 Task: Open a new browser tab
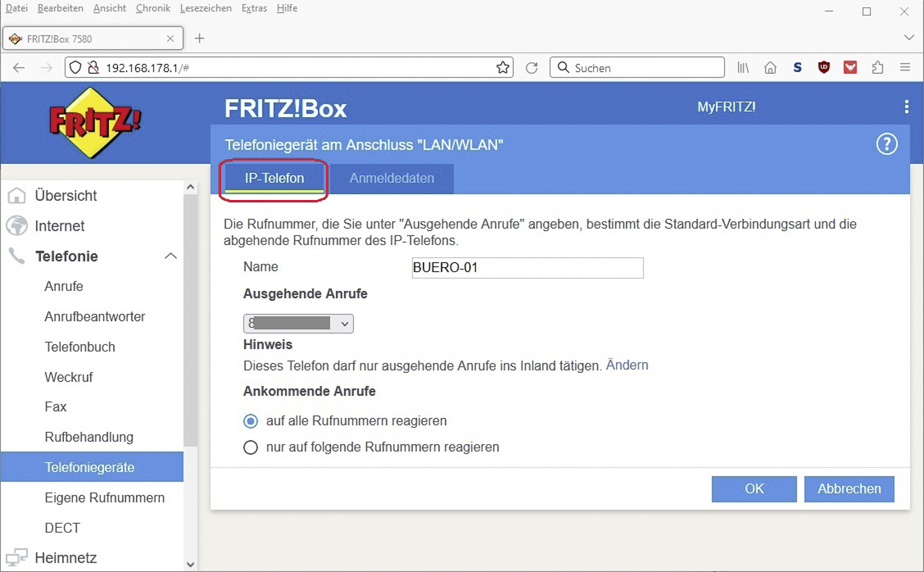coord(200,38)
